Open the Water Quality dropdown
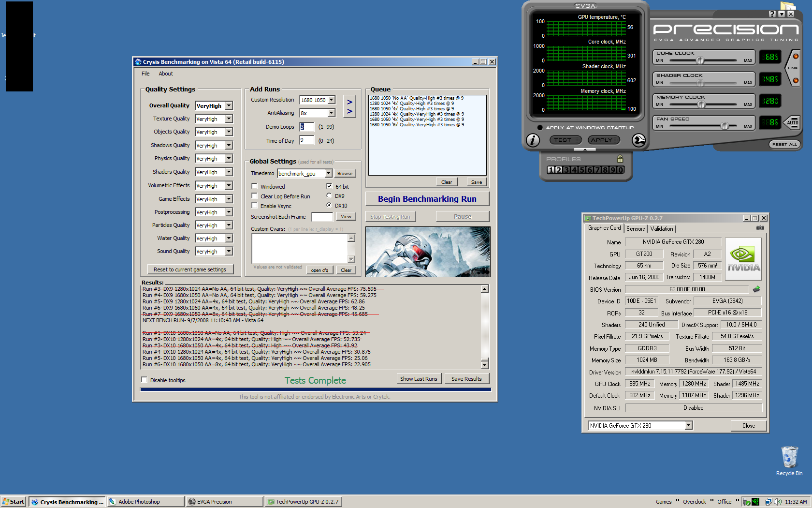This screenshot has height=508, width=812. [x=229, y=238]
